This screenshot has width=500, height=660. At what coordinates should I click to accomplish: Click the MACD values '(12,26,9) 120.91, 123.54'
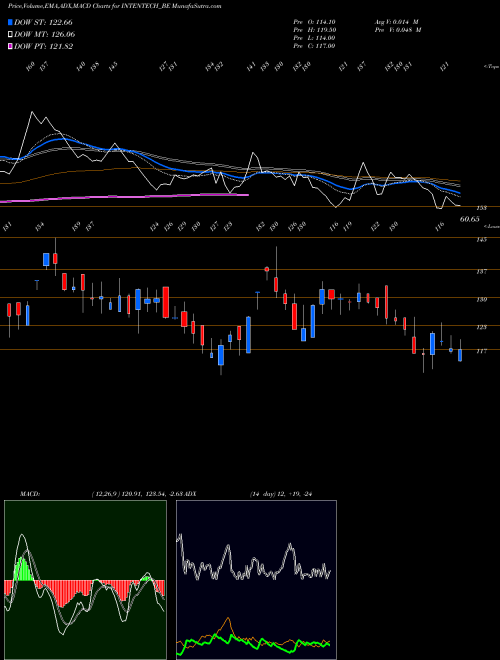tap(130, 494)
